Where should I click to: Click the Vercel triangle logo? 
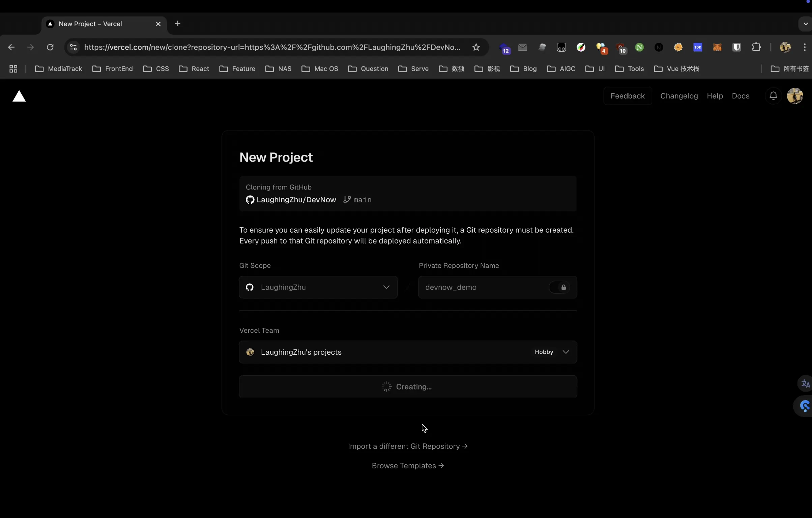point(19,96)
